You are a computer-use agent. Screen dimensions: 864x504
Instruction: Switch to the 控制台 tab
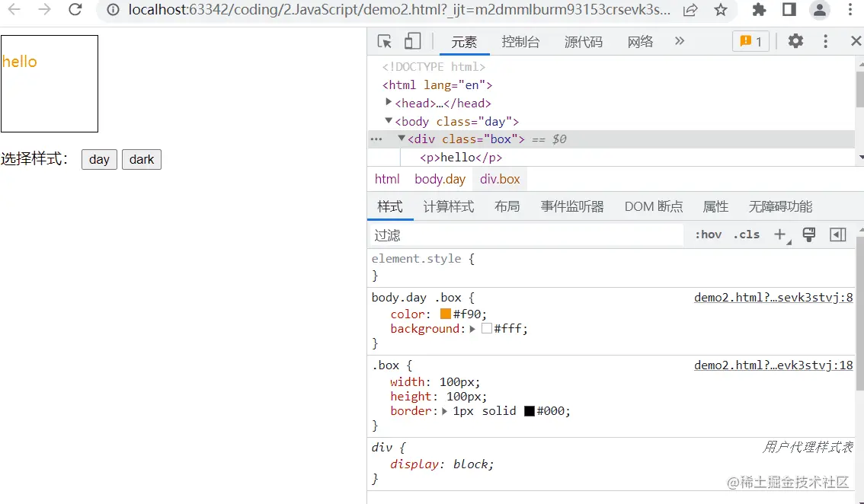[x=520, y=42]
